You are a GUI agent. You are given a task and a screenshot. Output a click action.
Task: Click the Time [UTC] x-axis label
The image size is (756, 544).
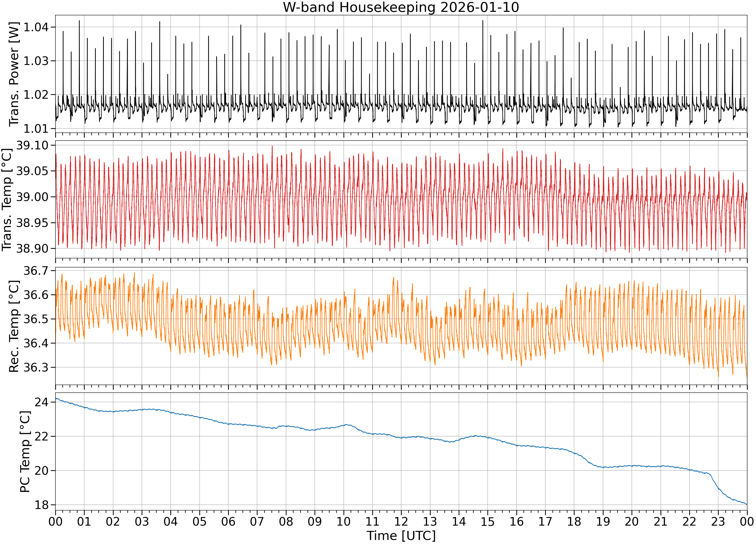tap(401, 536)
